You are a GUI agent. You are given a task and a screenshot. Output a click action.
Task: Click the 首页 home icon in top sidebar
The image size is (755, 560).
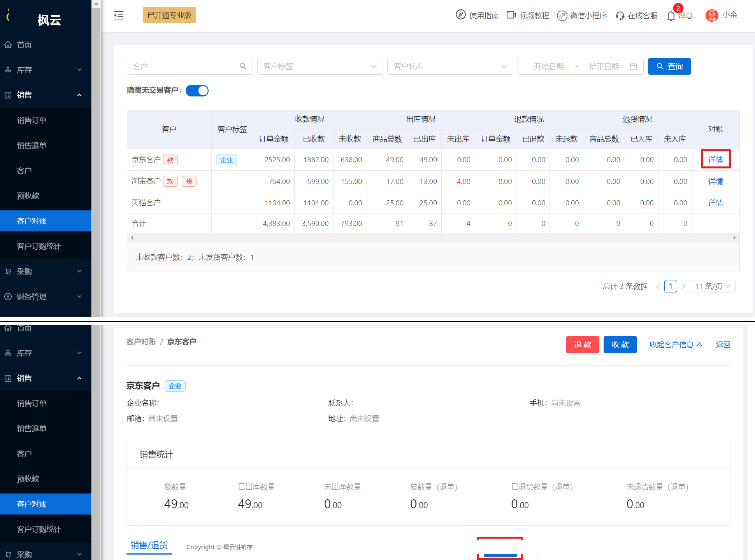[8, 45]
